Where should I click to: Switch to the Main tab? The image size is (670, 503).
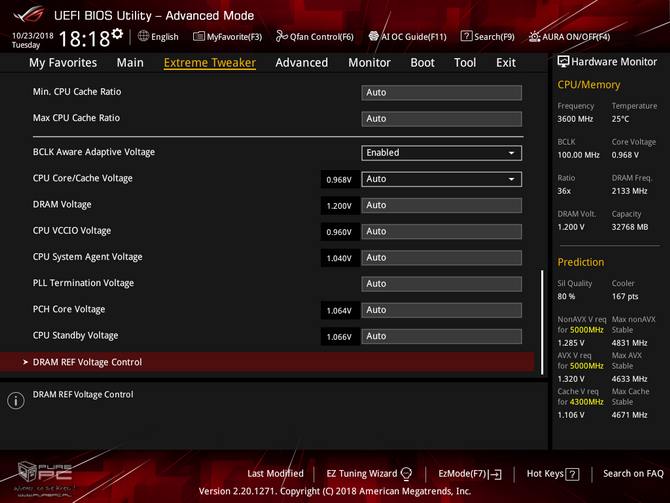[130, 63]
